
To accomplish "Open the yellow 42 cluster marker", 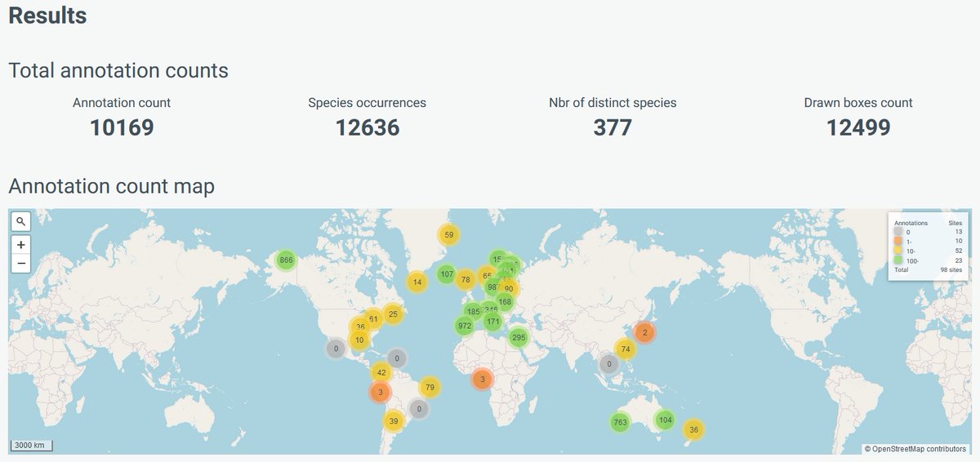I will (x=381, y=372).
